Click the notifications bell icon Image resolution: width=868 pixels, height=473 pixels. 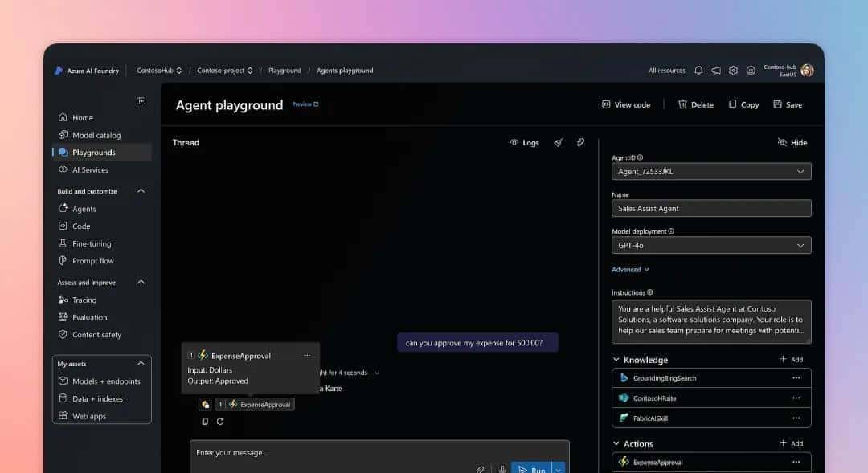(698, 71)
